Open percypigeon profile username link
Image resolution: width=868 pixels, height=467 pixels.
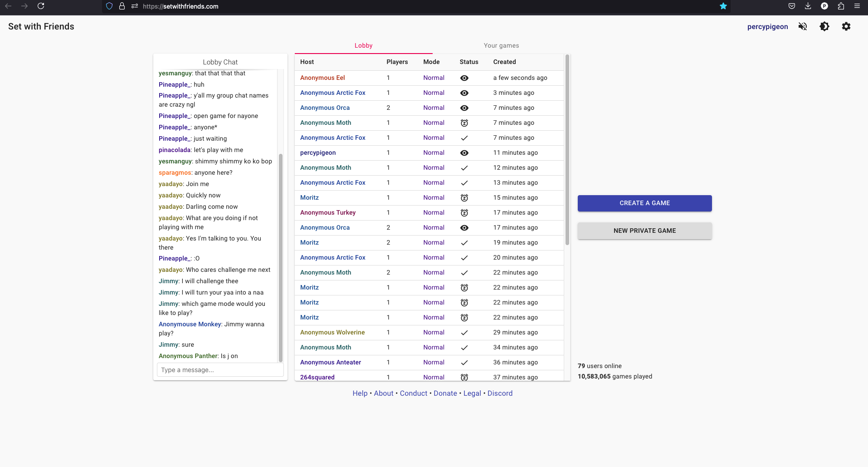(x=767, y=27)
